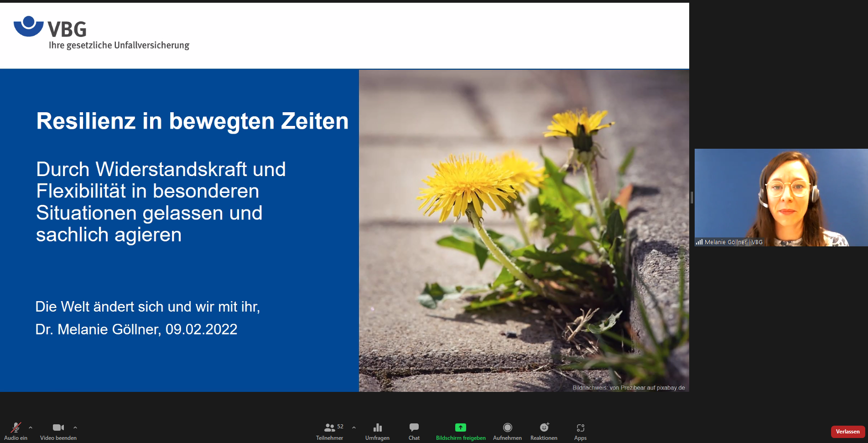The width and height of the screenshot is (868, 443).
Task: Click the signal strength icon on video
Action: (699, 242)
